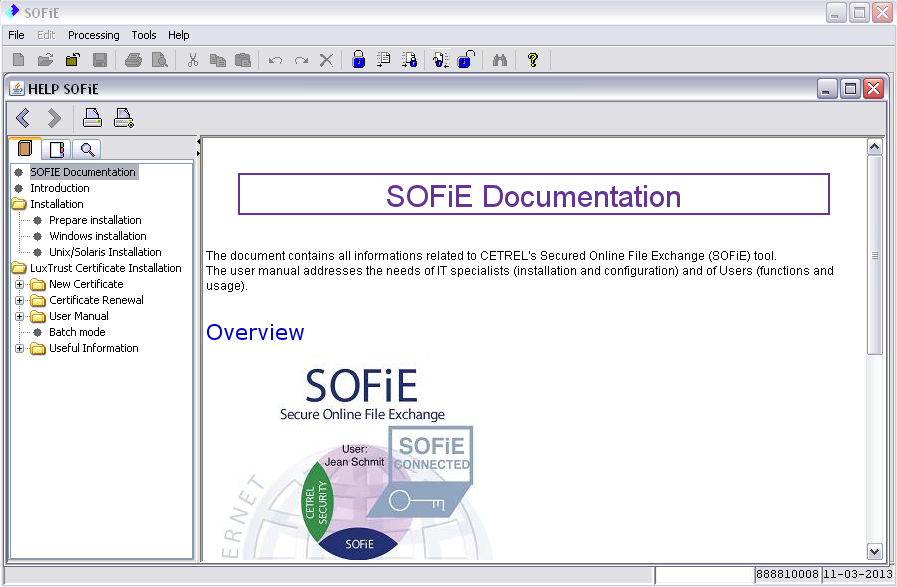The height and width of the screenshot is (587, 897).
Task: Click the Paste clipboard icon
Action: [x=243, y=60]
